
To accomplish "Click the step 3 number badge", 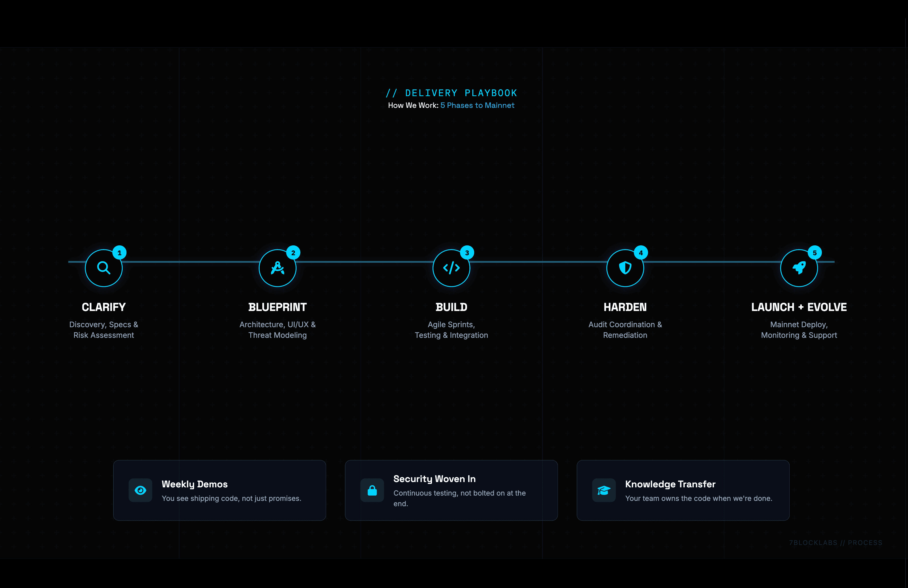I will tap(467, 253).
